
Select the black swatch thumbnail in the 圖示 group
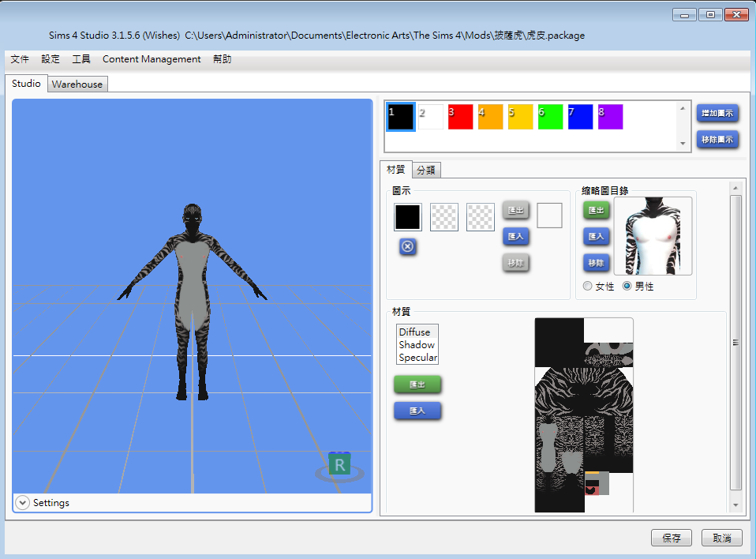click(x=407, y=216)
